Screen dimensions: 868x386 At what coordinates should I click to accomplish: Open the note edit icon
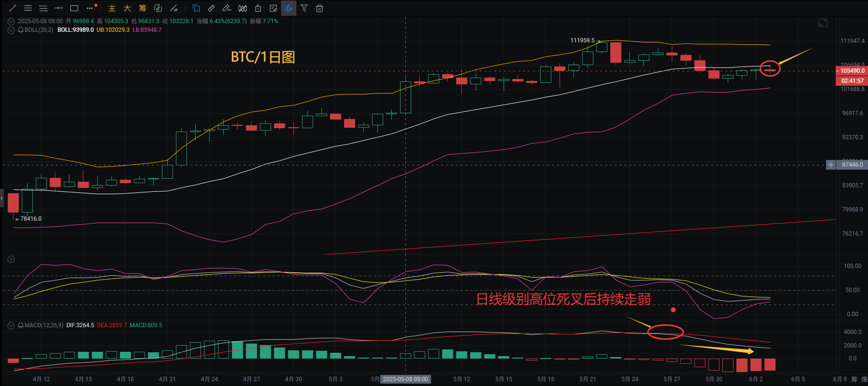coord(273,8)
